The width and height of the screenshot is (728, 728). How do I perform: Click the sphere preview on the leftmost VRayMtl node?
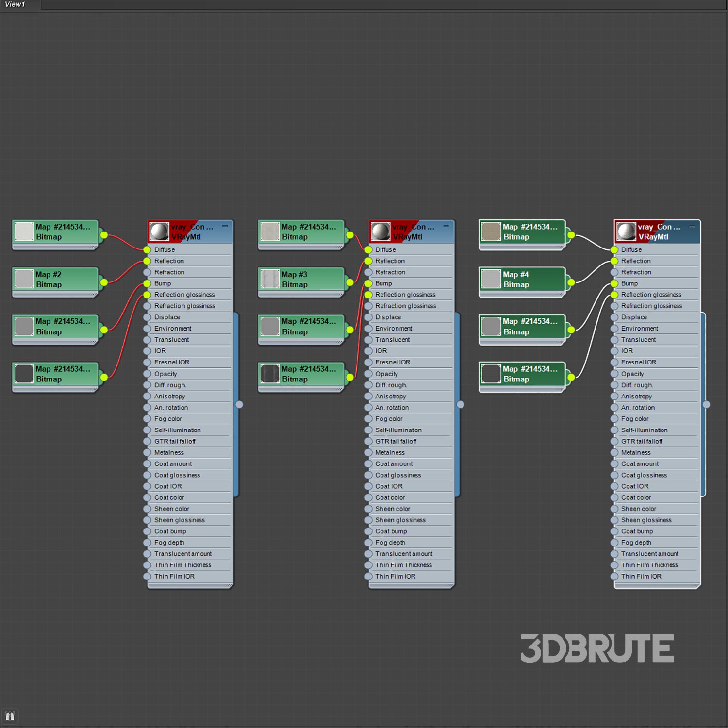(x=159, y=232)
